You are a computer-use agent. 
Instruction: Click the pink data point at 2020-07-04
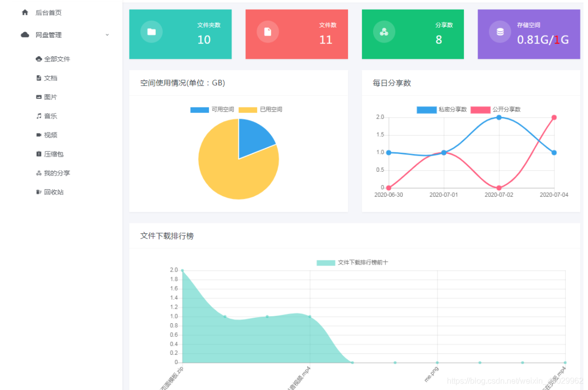[554, 117]
